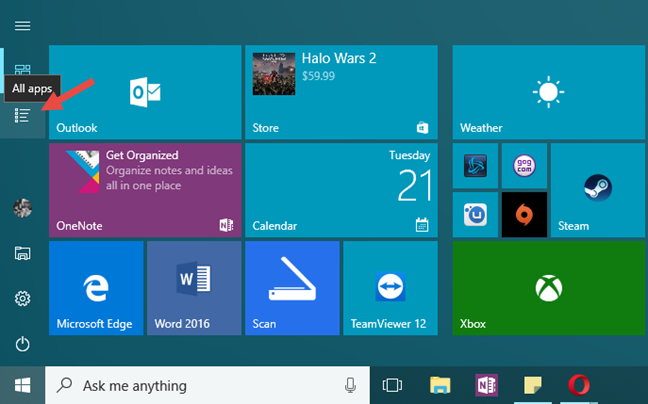This screenshot has width=648, height=404.
Task: Open the Steam tile
Action: (598, 190)
